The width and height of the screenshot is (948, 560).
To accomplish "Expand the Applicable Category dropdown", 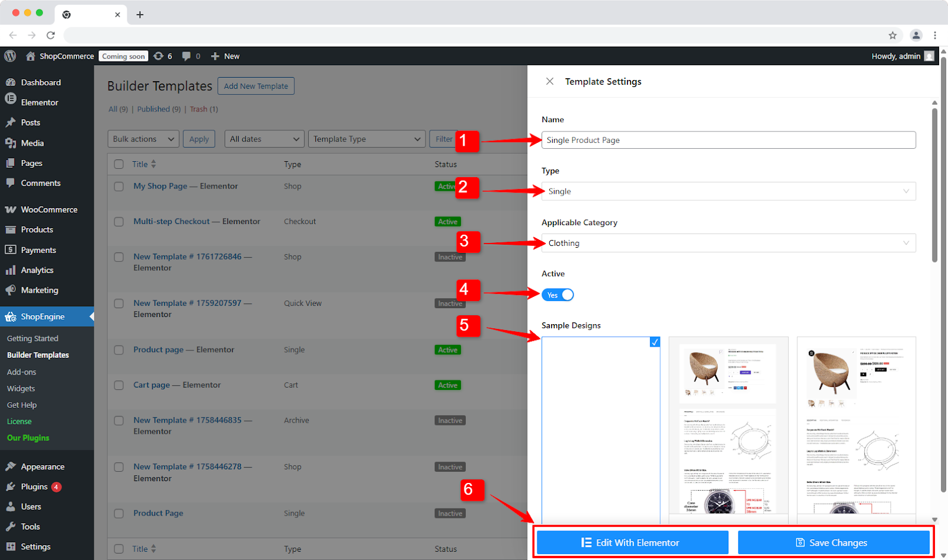I will point(728,243).
